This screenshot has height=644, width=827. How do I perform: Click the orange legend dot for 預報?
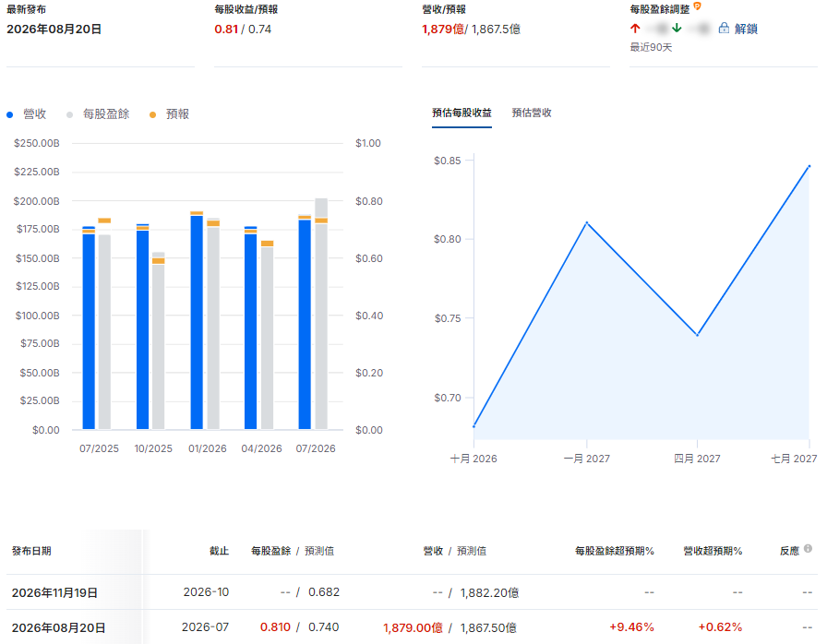[x=152, y=115]
